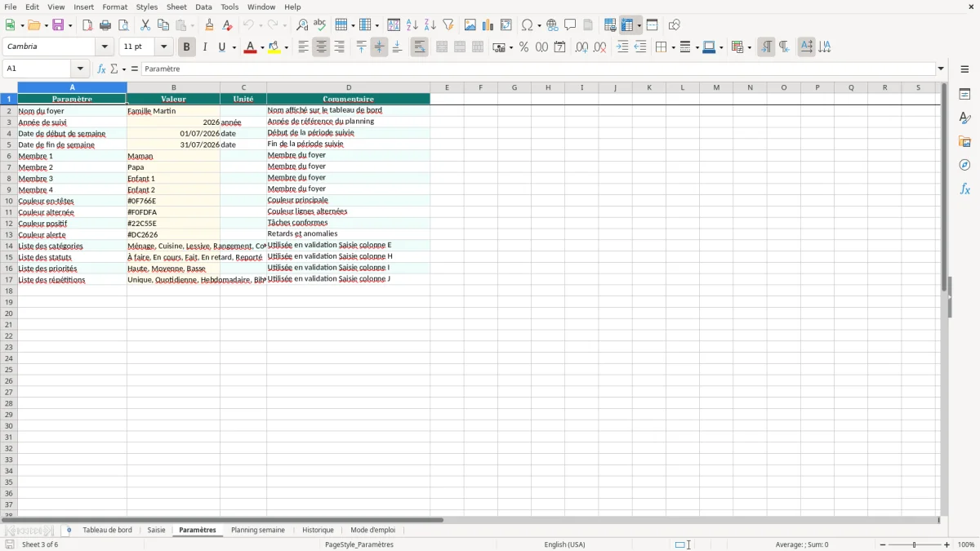Add a decimal place icon
Screen dimensions: 980x551
[x=581, y=47]
